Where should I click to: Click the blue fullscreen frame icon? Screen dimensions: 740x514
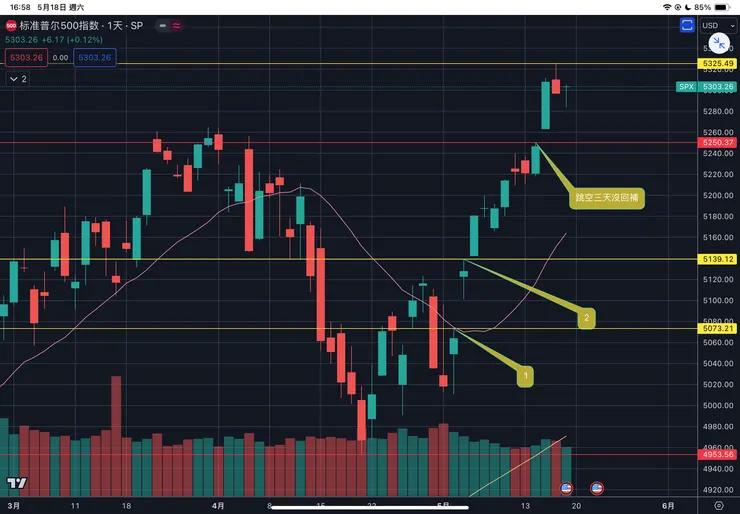687,25
